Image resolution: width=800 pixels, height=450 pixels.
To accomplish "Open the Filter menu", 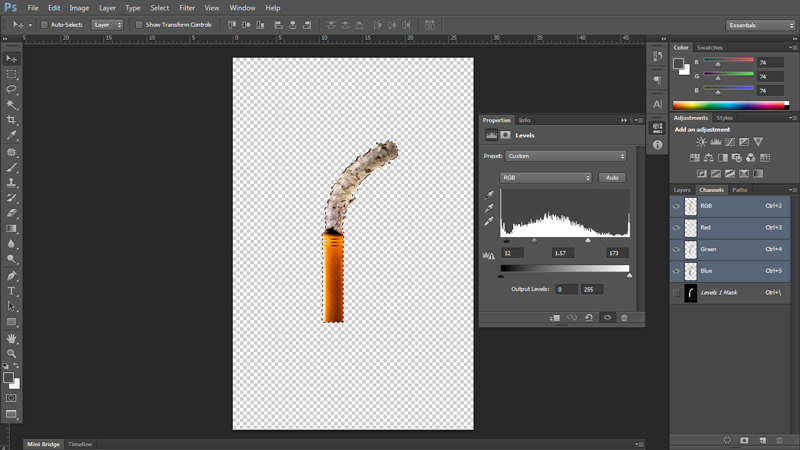I will coord(187,8).
